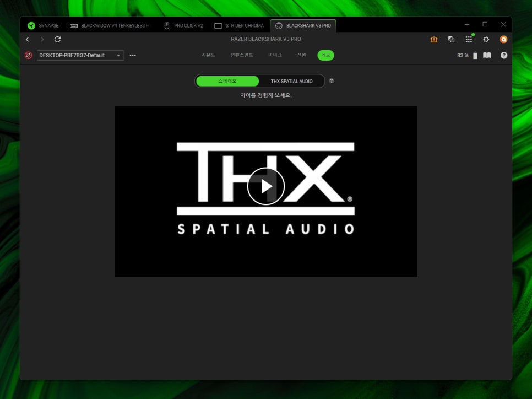
Task: Open the 전원 (Power) tab
Action: click(301, 55)
